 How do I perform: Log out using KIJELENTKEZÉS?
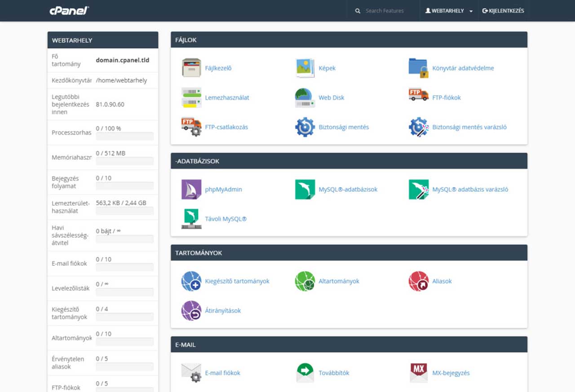(503, 11)
